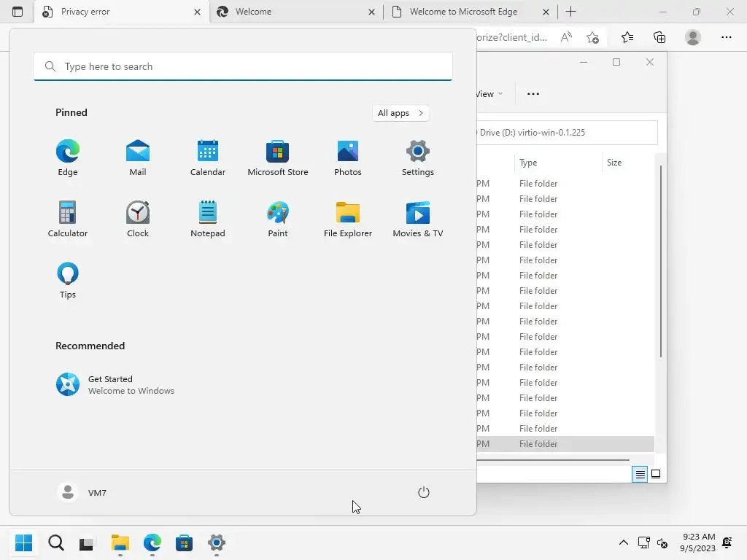
Task: Minimize the File Explorer window
Action: [x=584, y=62]
